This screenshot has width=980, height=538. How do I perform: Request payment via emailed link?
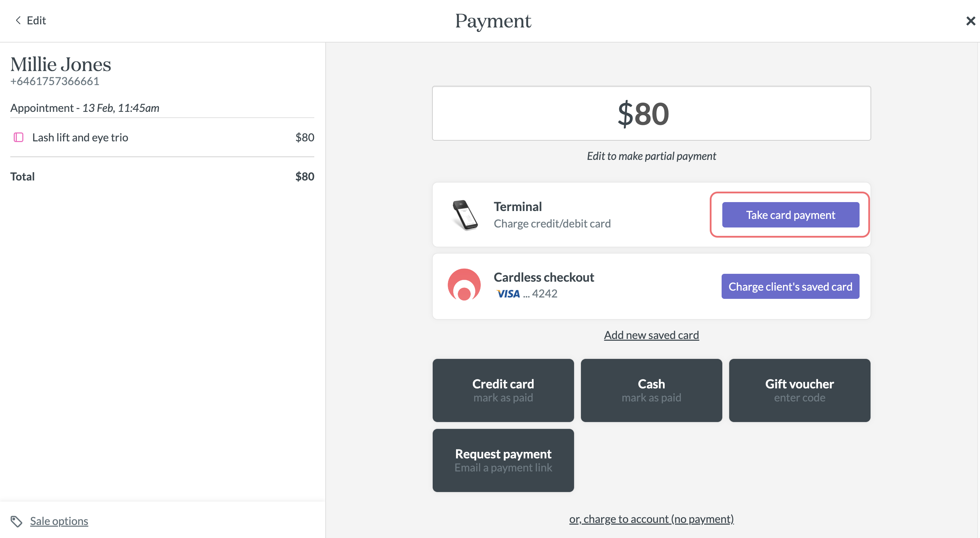tap(503, 460)
